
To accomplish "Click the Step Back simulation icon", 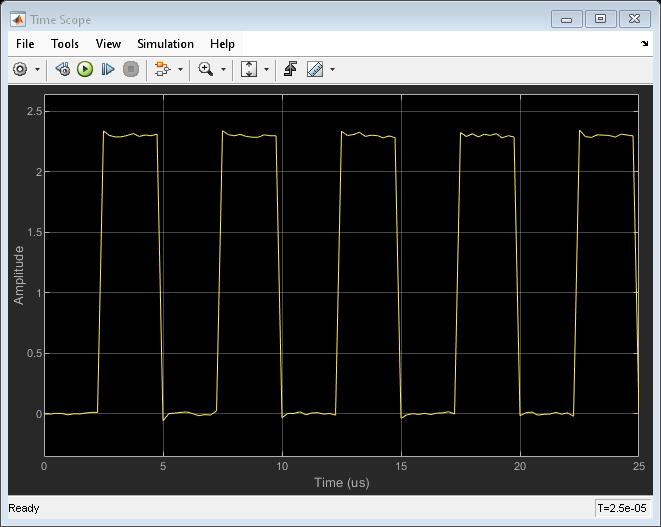I will coord(62,69).
